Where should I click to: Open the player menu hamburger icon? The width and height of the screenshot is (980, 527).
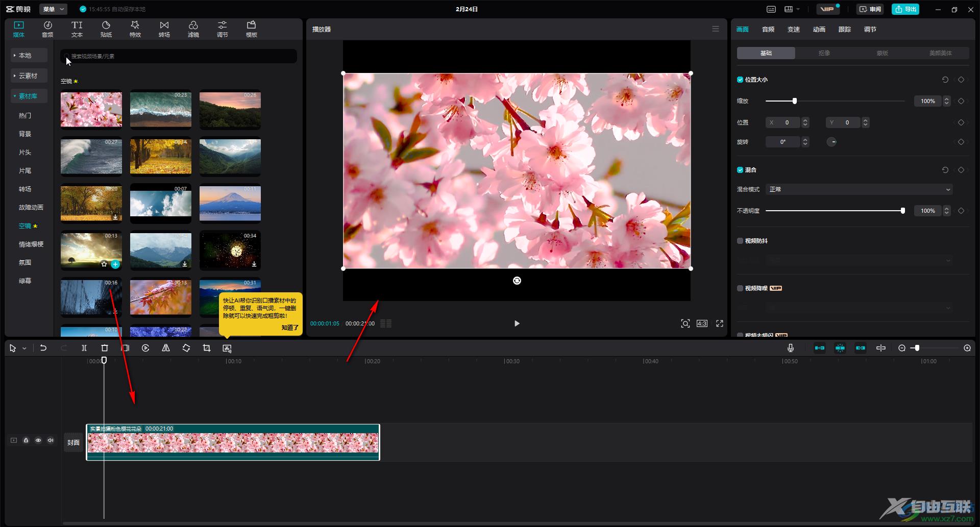[716, 29]
